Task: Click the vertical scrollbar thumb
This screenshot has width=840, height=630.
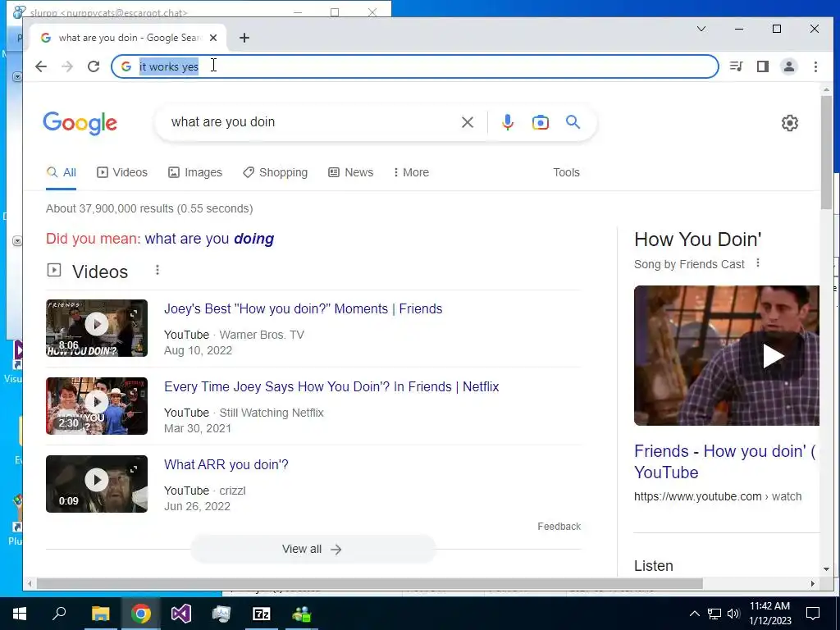Action: [x=826, y=153]
